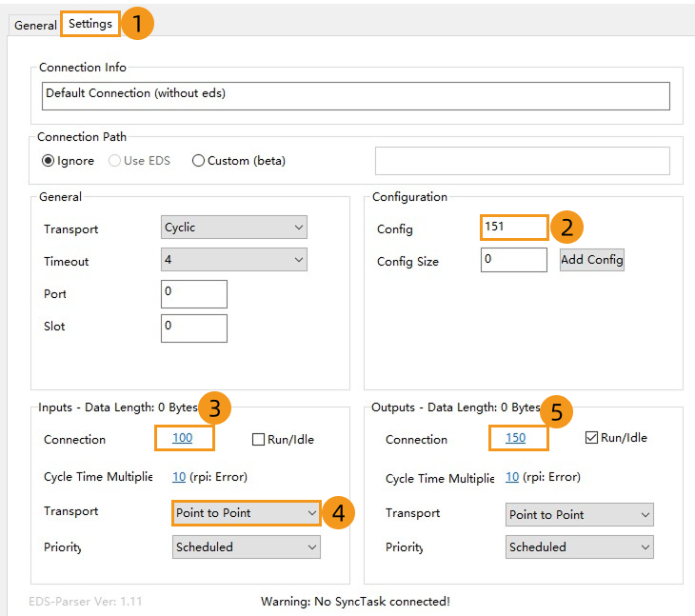Expand Outputs Priority Scheduled dropdown
The image size is (695, 616).
point(580,546)
